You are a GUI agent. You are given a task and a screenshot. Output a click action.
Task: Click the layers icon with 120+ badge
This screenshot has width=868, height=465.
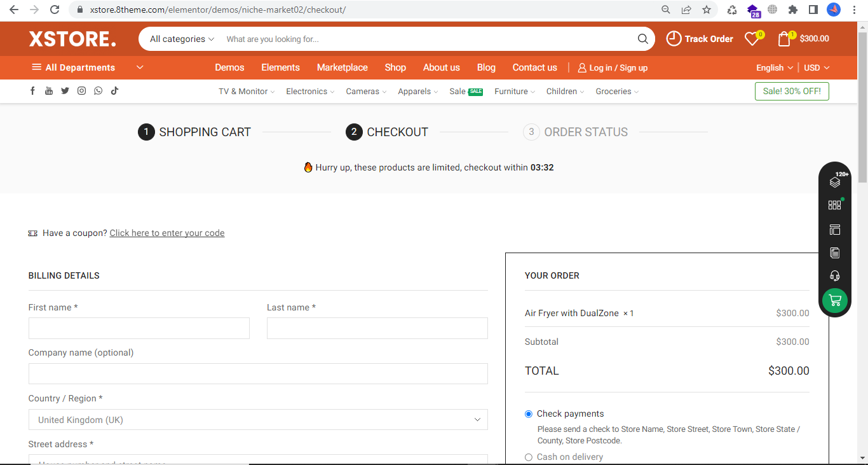click(835, 182)
